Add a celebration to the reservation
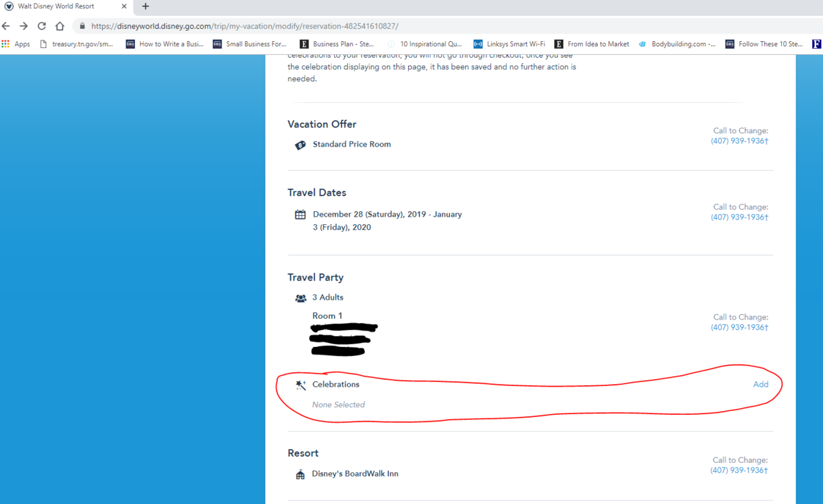Image resolution: width=823 pixels, height=504 pixels. pyautogui.click(x=761, y=385)
